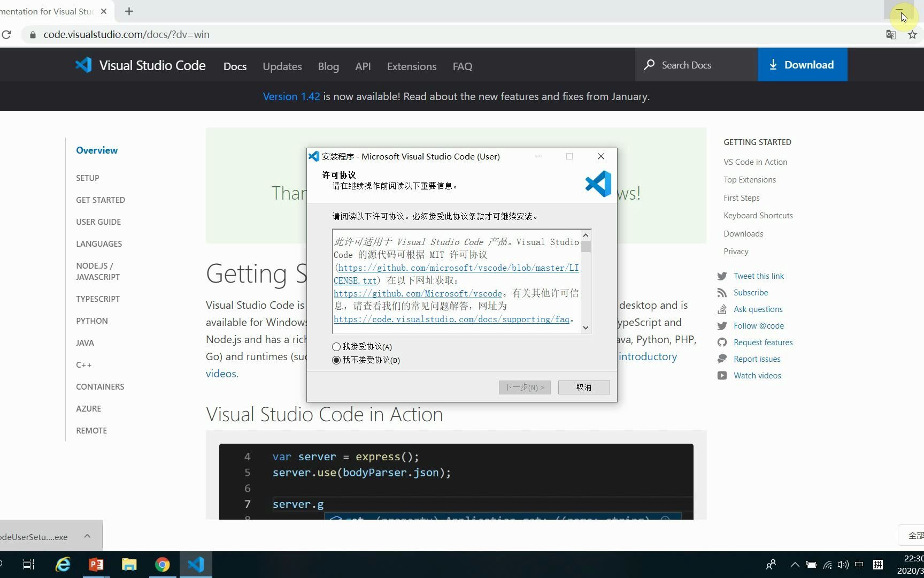924x578 pixels.
Task: Click the magnifier icon in Search Docs
Action: [649, 64]
